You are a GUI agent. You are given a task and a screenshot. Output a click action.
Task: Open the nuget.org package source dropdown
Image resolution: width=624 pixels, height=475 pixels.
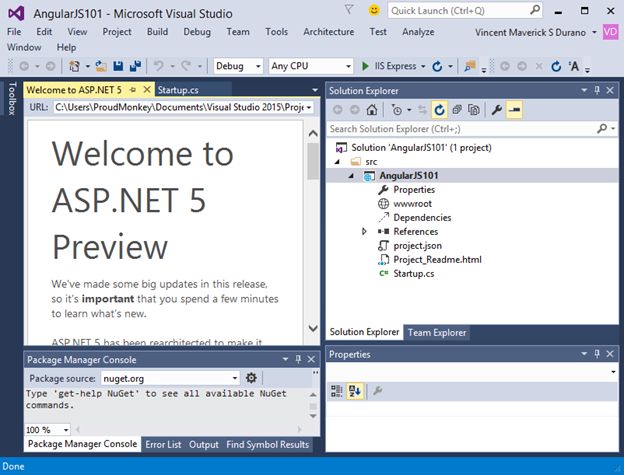(x=235, y=378)
